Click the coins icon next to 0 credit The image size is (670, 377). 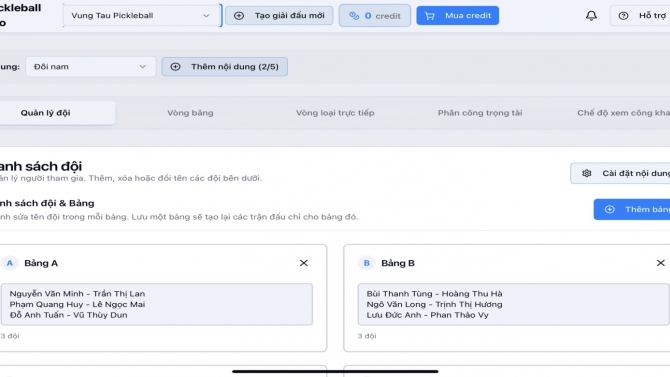pos(354,16)
